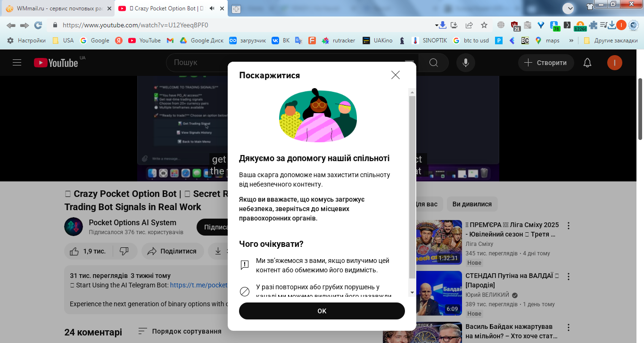Go to YouTube home via the logo
Screen dimensions: 644x343
[x=56, y=63]
